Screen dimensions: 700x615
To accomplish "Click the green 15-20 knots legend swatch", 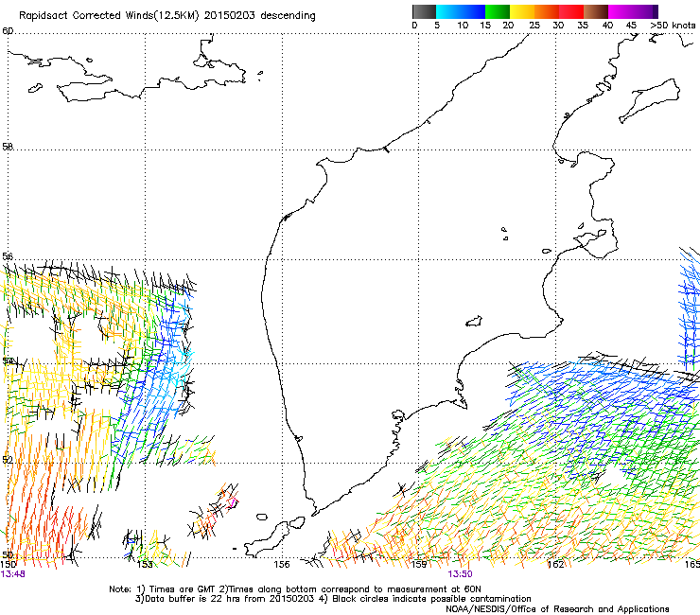I will click(498, 11).
